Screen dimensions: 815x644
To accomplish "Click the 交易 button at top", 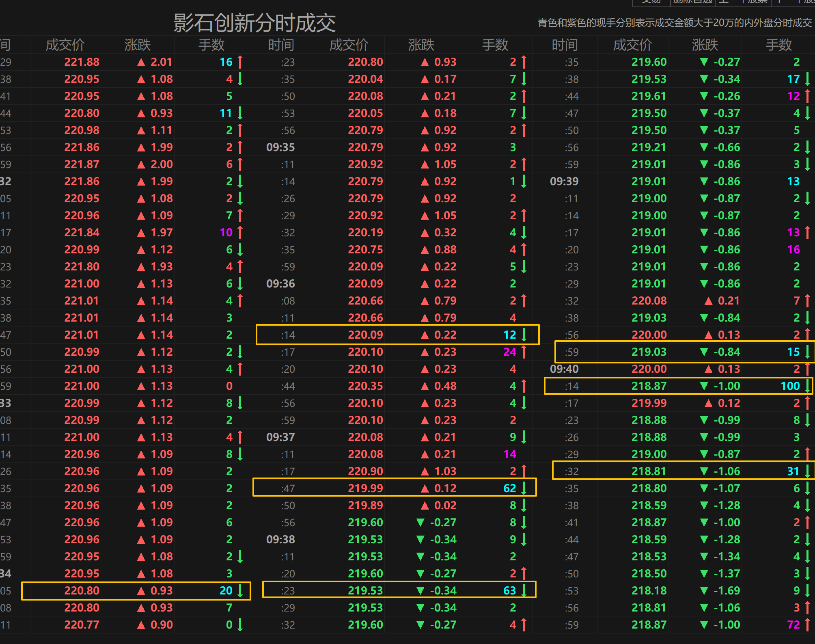I will click(x=651, y=2).
